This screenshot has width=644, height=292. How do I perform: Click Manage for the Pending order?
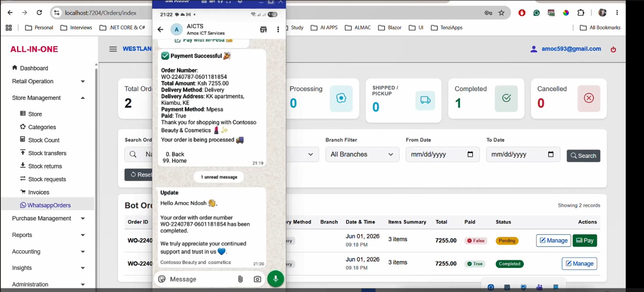(553, 240)
